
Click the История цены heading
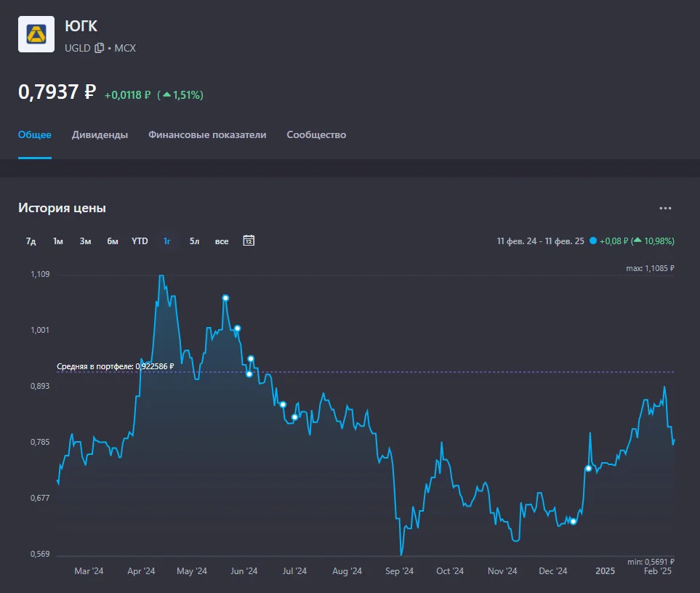(62, 208)
